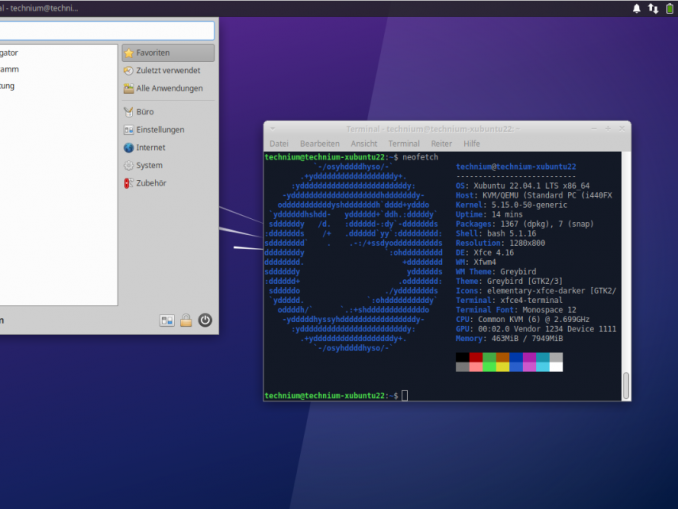Image resolution: width=678 pixels, height=509 pixels.
Task: Open the Bearbeiten menu in Terminal
Action: point(320,144)
